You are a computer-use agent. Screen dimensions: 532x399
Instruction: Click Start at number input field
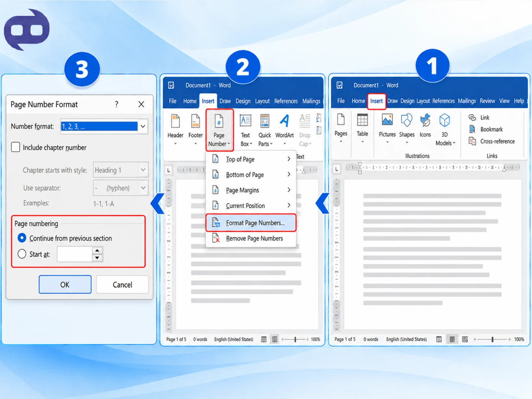point(75,254)
